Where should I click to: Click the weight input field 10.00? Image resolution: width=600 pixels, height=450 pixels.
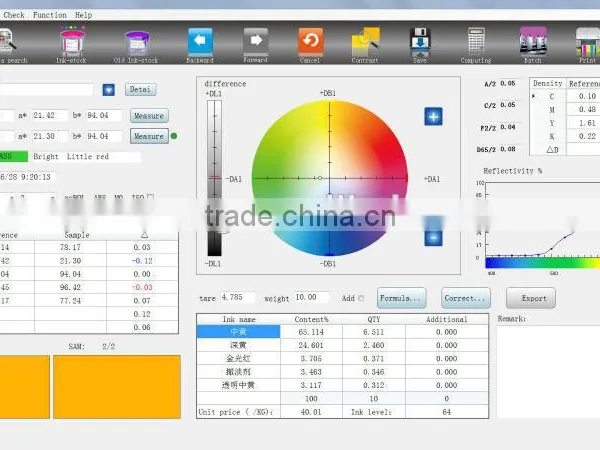coord(311,297)
